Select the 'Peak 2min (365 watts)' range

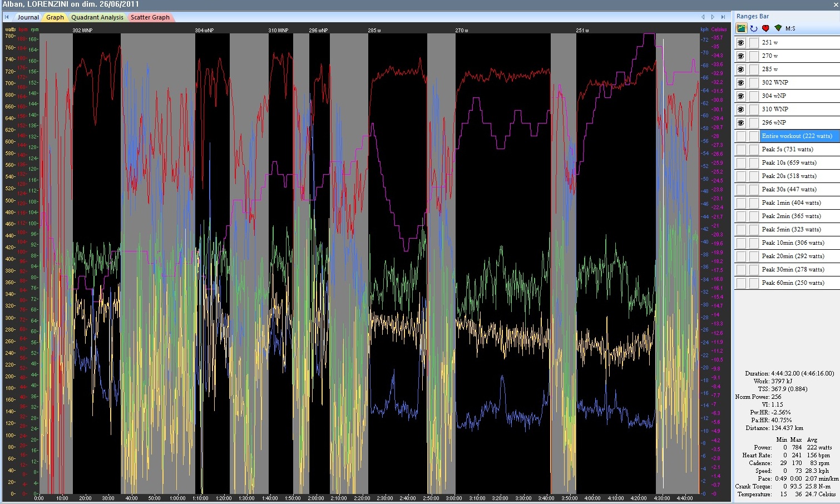click(x=800, y=216)
